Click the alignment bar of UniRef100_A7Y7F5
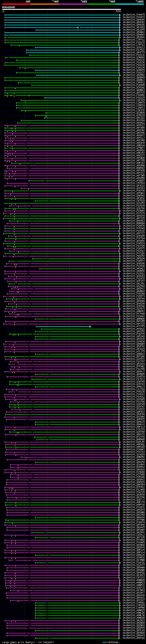 coord(64,326)
